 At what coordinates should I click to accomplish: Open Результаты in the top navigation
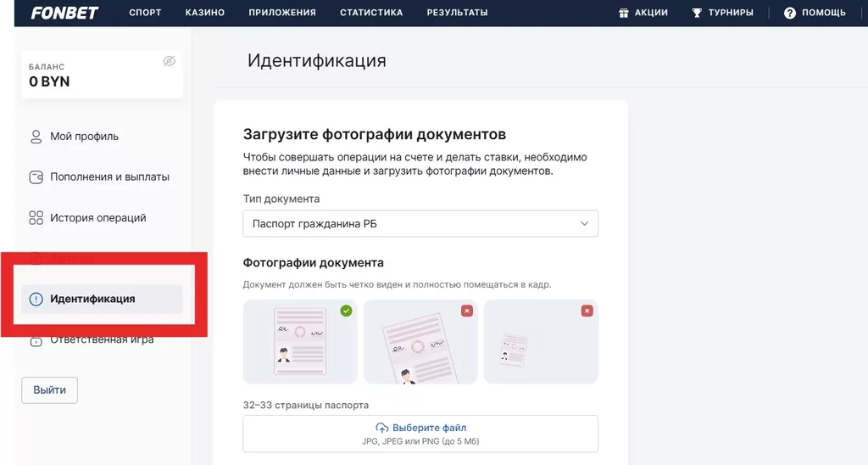click(457, 12)
